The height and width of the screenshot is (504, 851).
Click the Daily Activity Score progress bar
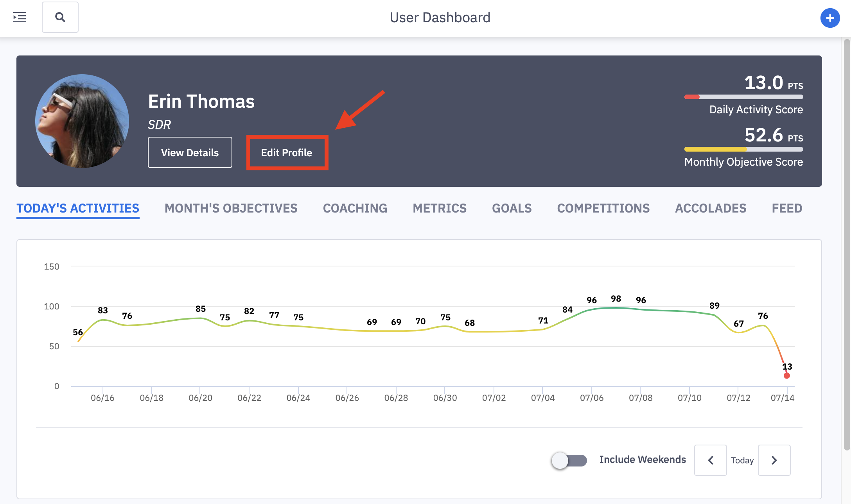coord(743,97)
